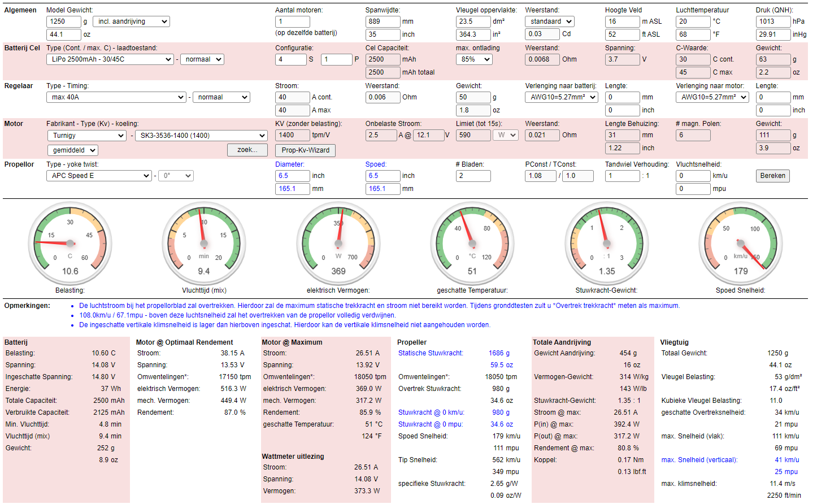Click the # Bladen field
The image size is (817, 504).
(x=473, y=176)
